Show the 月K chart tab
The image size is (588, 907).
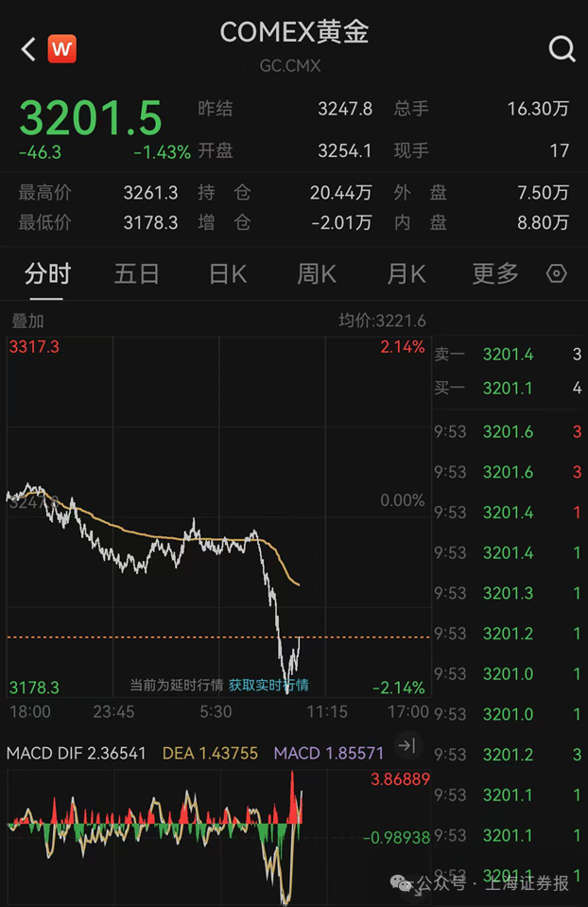[x=406, y=274]
